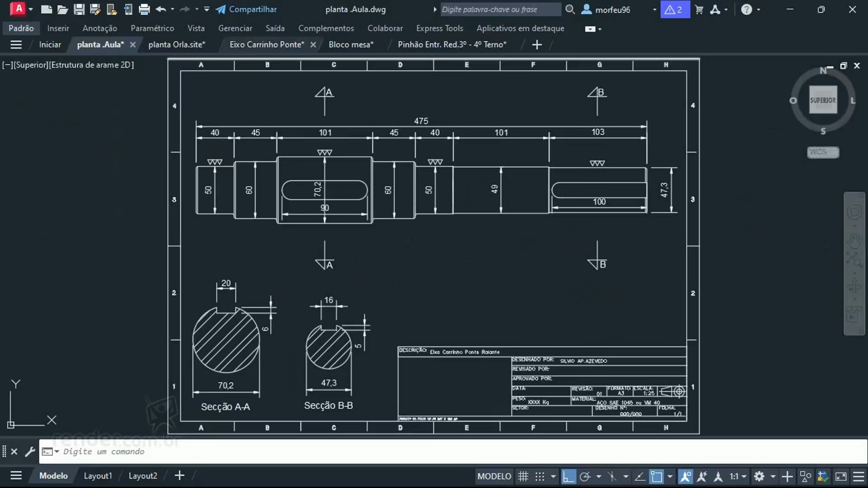The height and width of the screenshot is (488, 868).
Task: Open the workspace switching gear icon
Action: 759,476
